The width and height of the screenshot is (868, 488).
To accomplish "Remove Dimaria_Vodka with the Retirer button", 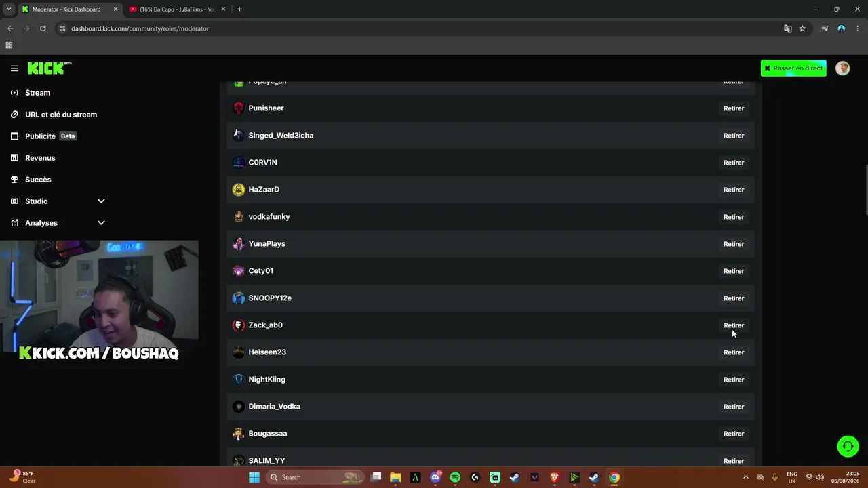I will pyautogui.click(x=734, y=407).
